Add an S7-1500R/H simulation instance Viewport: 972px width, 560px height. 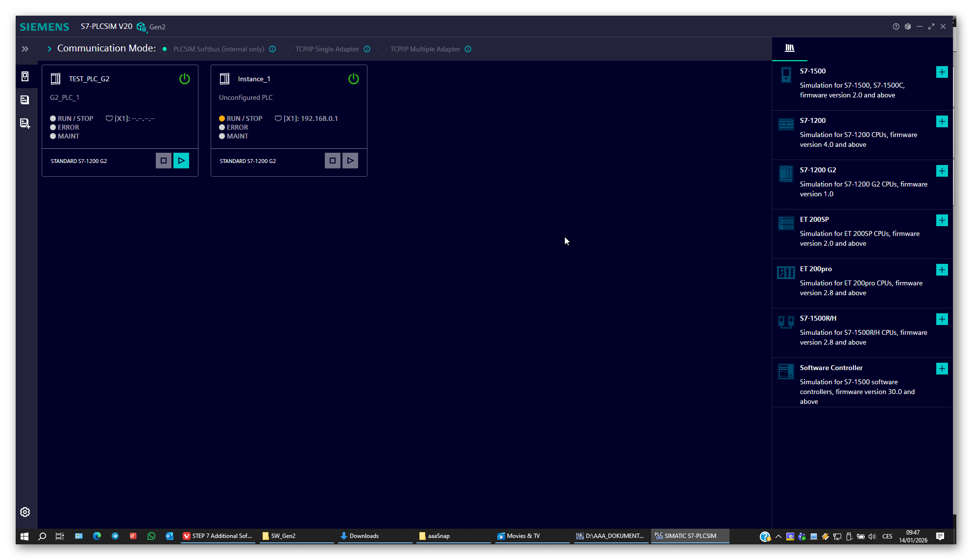(x=942, y=319)
